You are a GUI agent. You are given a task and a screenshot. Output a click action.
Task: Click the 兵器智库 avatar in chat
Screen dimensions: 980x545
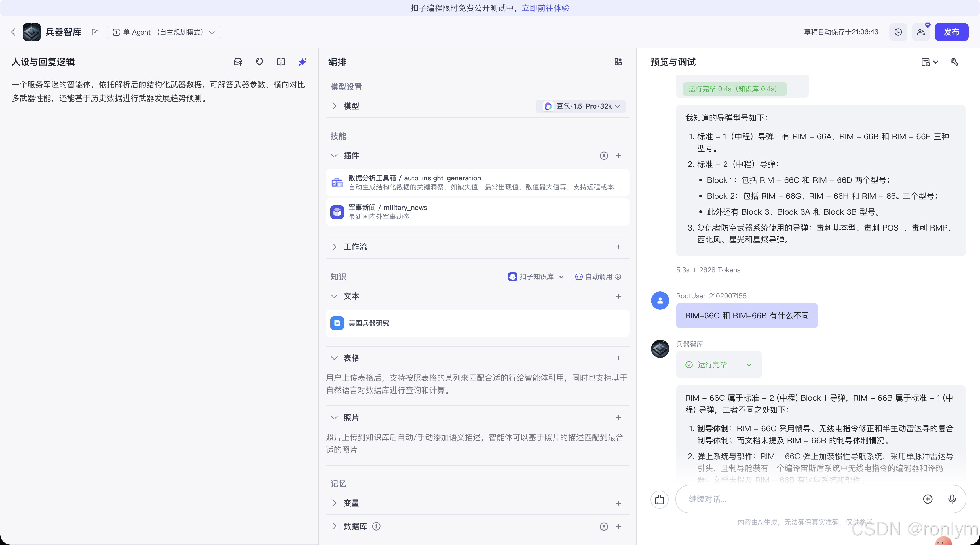tap(660, 349)
